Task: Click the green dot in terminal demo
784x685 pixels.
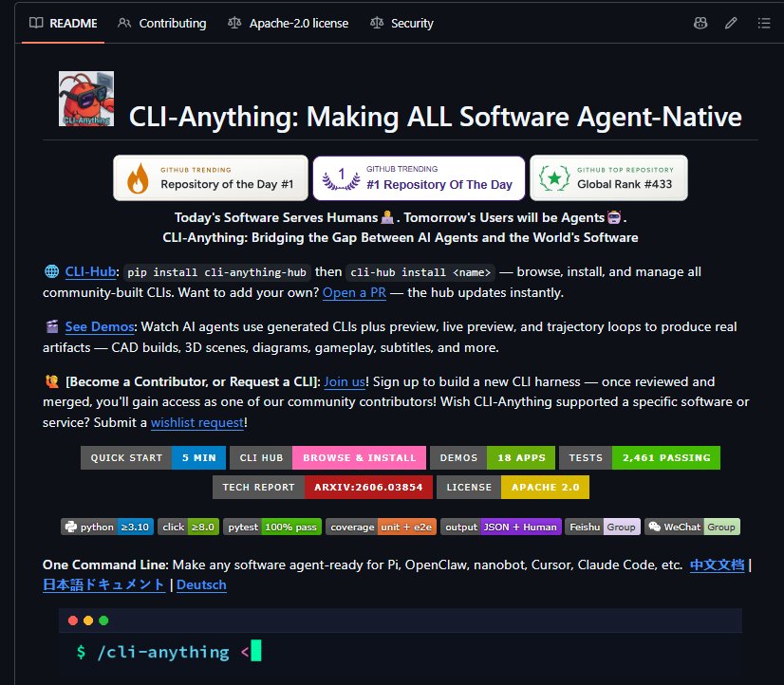Action: coord(103,620)
